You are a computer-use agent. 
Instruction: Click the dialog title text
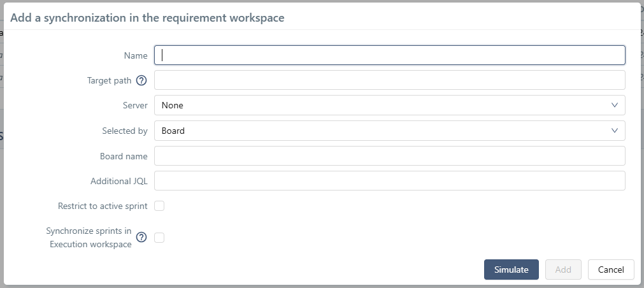click(x=147, y=18)
